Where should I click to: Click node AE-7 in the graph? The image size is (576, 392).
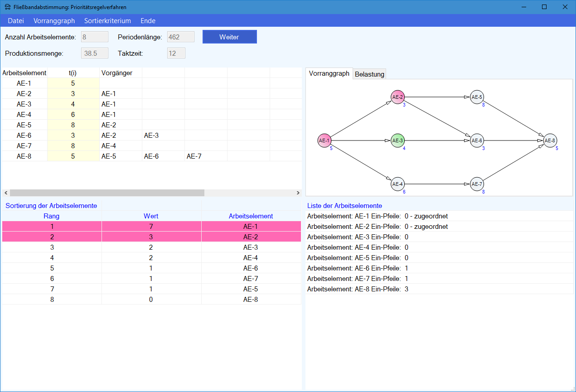(477, 184)
